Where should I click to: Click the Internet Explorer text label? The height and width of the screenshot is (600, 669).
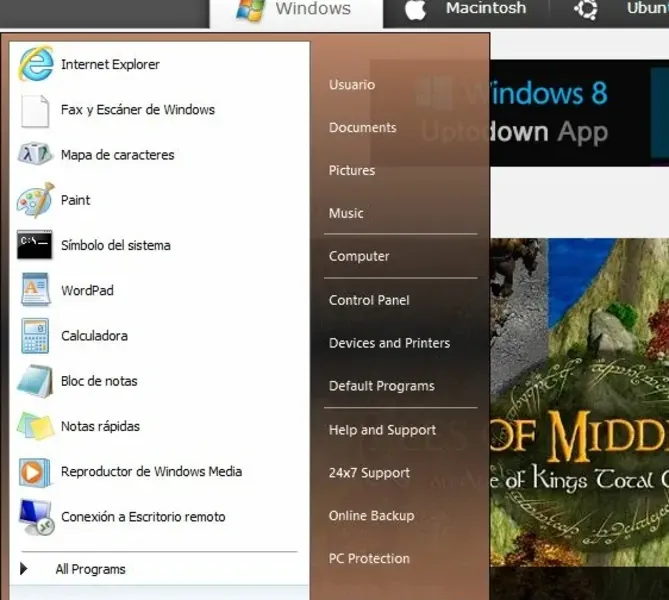(x=110, y=64)
